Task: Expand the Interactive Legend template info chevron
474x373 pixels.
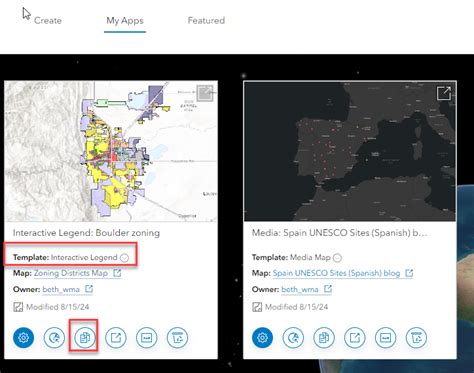Action: pos(124,258)
